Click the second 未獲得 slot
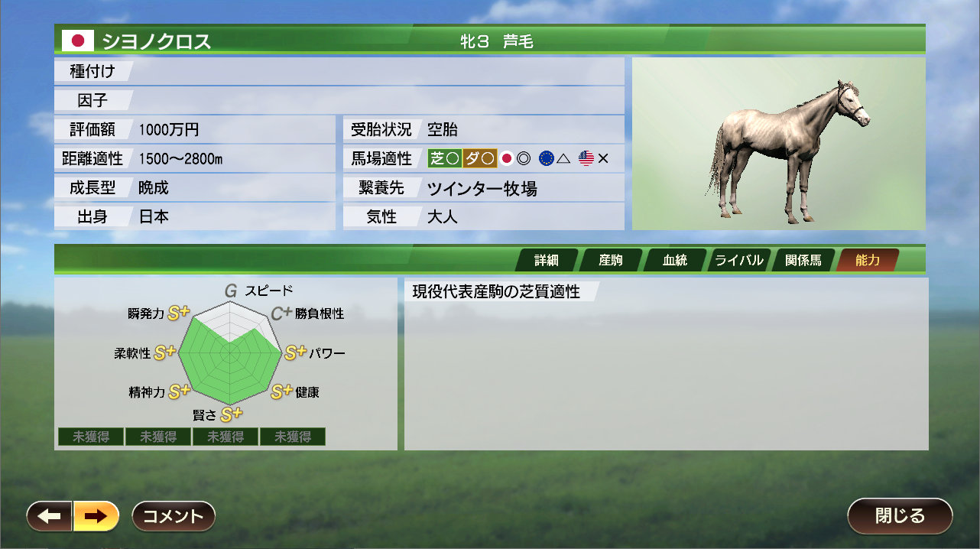Image resolution: width=980 pixels, height=549 pixels. pyautogui.click(x=158, y=437)
